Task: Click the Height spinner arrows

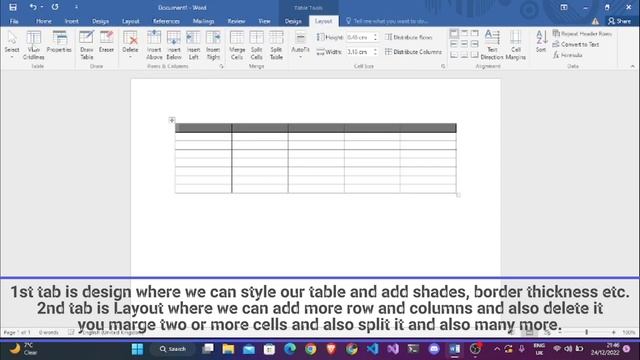Action: point(375,37)
